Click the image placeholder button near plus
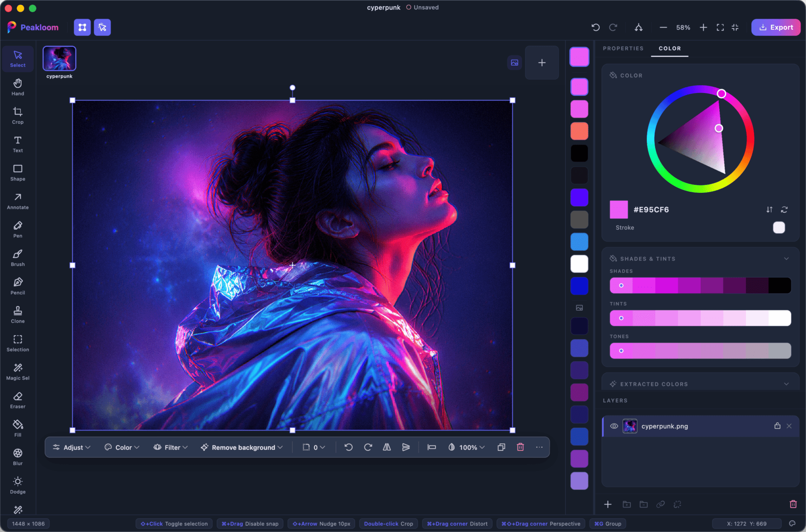 pyautogui.click(x=514, y=63)
